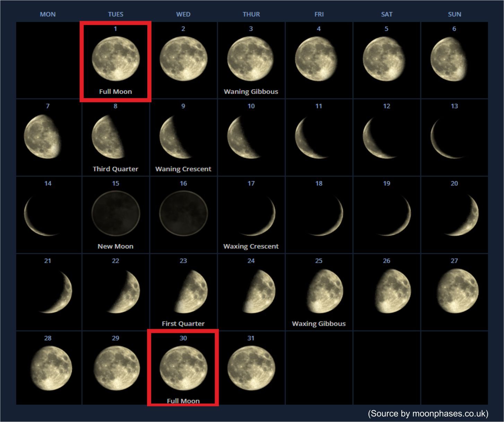Click the SUN column header
Image resolution: width=504 pixels, height=422 pixels.
(x=454, y=14)
